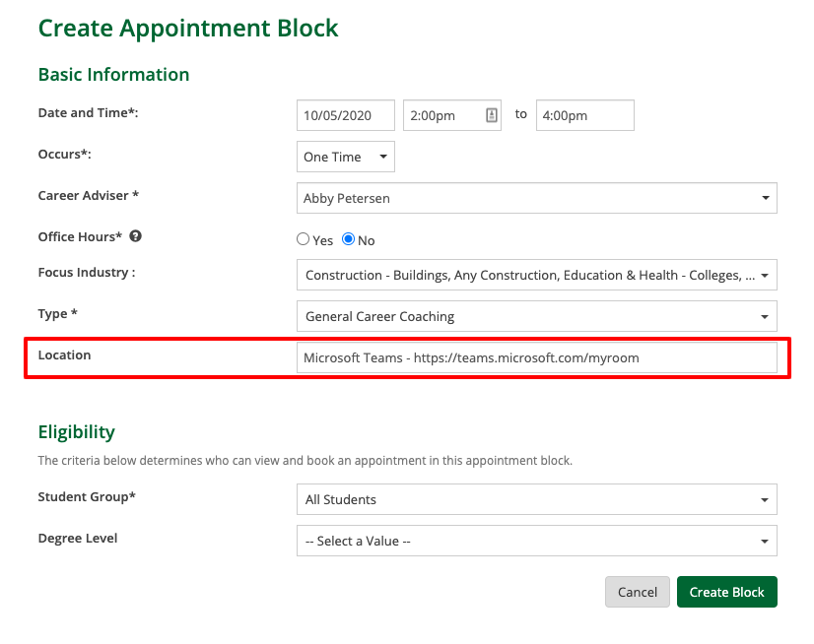Expand the Degree Level dropdown
This screenshot has width=814, height=644.
536,541
